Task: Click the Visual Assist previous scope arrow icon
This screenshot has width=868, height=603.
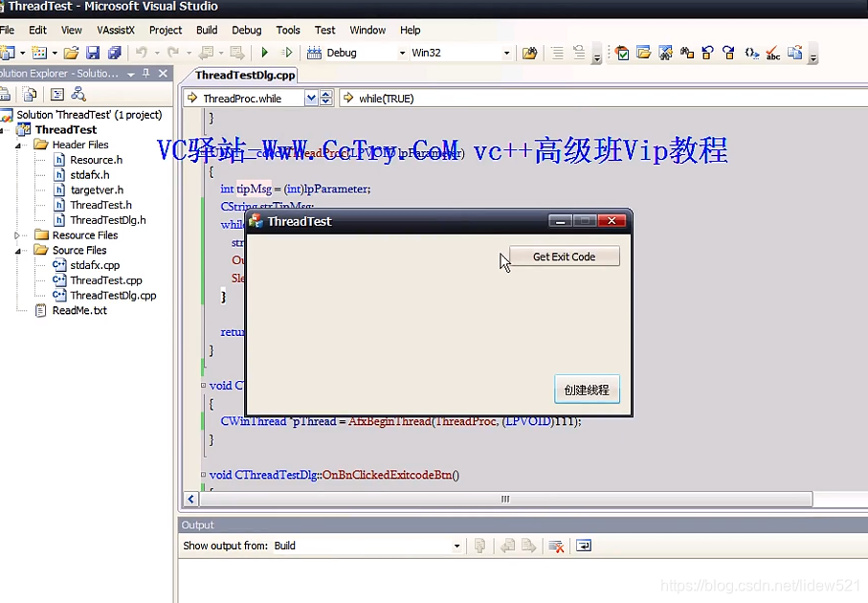Action: pyautogui.click(x=708, y=54)
